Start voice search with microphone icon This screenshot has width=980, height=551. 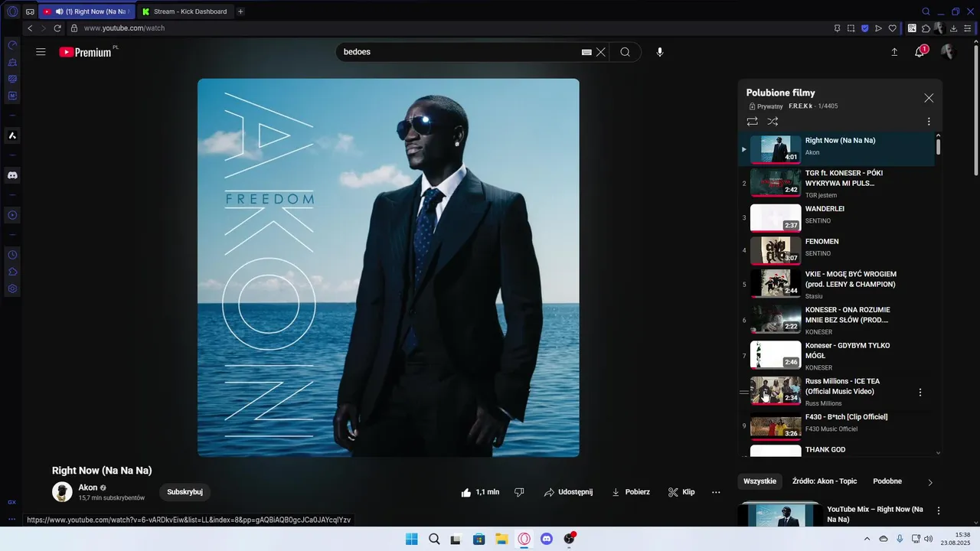tap(660, 52)
